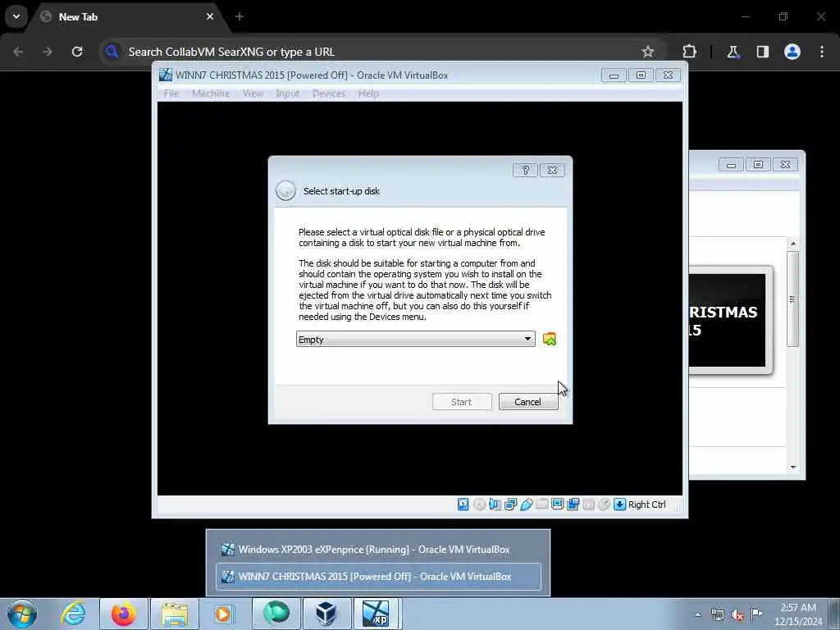Open the Help menu in VirtualBox
The width and height of the screenshot is (840, 630).
[x=368, y=94]
